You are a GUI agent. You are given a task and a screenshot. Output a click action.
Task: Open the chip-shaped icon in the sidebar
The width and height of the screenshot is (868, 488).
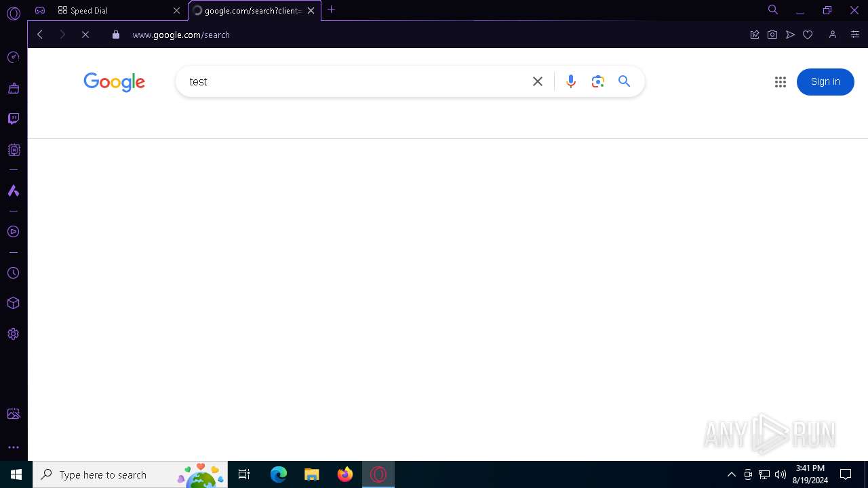coord(14,150)
